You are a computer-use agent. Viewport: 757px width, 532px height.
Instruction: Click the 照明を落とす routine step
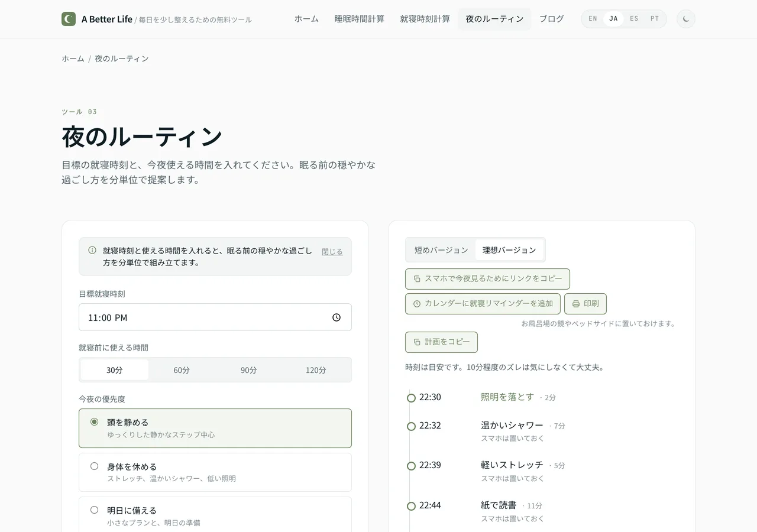pos(507,397)
